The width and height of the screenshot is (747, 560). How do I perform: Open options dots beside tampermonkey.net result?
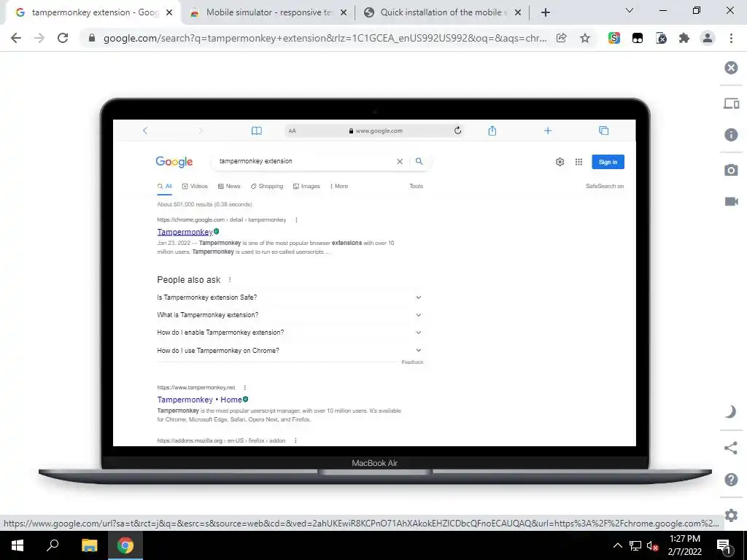pos(245,388)
